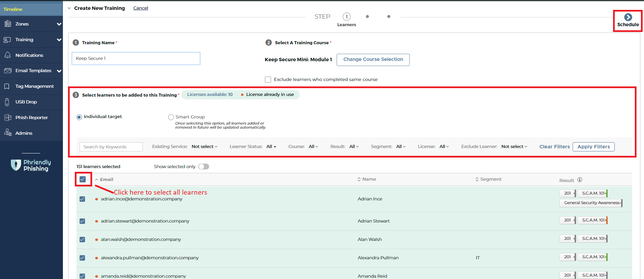Image resolution: width=644 pixels, height=279 pixels.
Task: Open Phish Reporter in the sidebar
Action: click(x=31, y=117)
